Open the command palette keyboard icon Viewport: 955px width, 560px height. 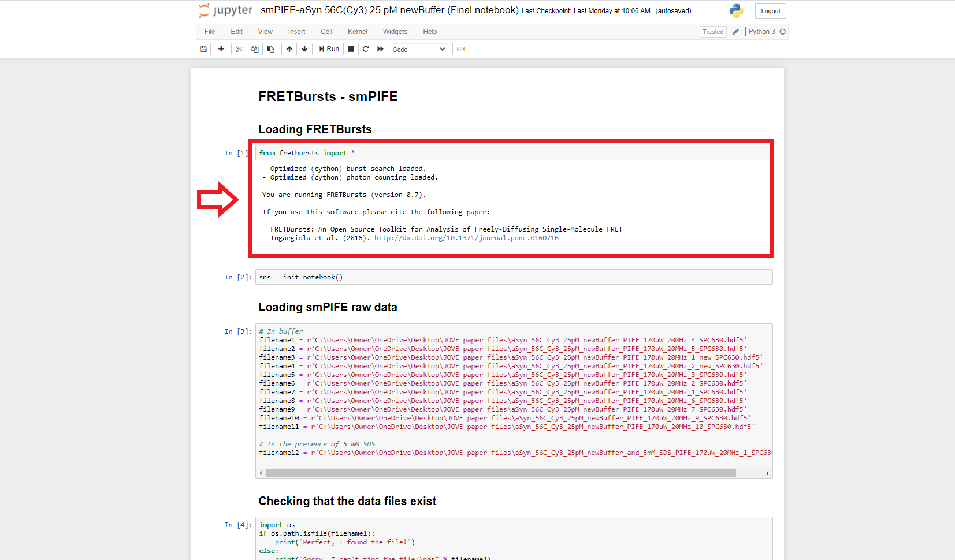pyautogui.click(x=461, y=49)
